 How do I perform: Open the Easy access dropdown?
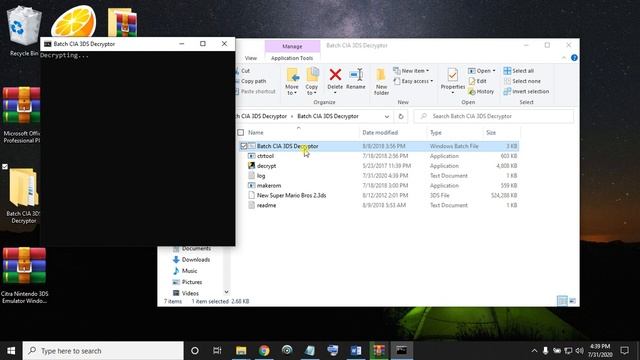coord(413,81)
